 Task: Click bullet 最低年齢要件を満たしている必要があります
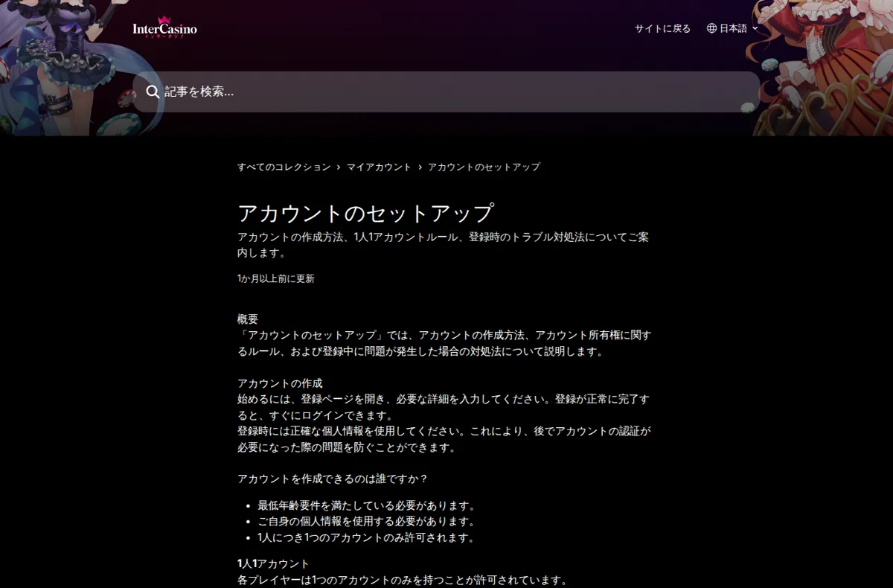(366, 505)
